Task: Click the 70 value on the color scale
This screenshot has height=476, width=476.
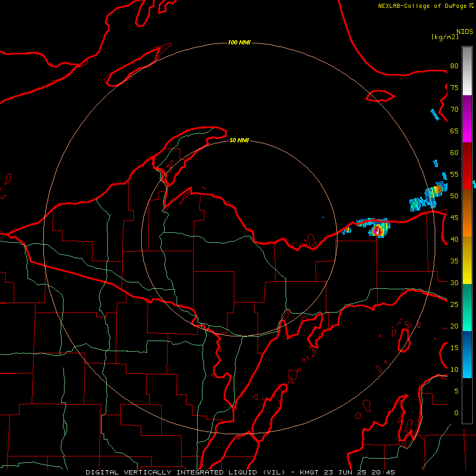Action: [454, 109]
